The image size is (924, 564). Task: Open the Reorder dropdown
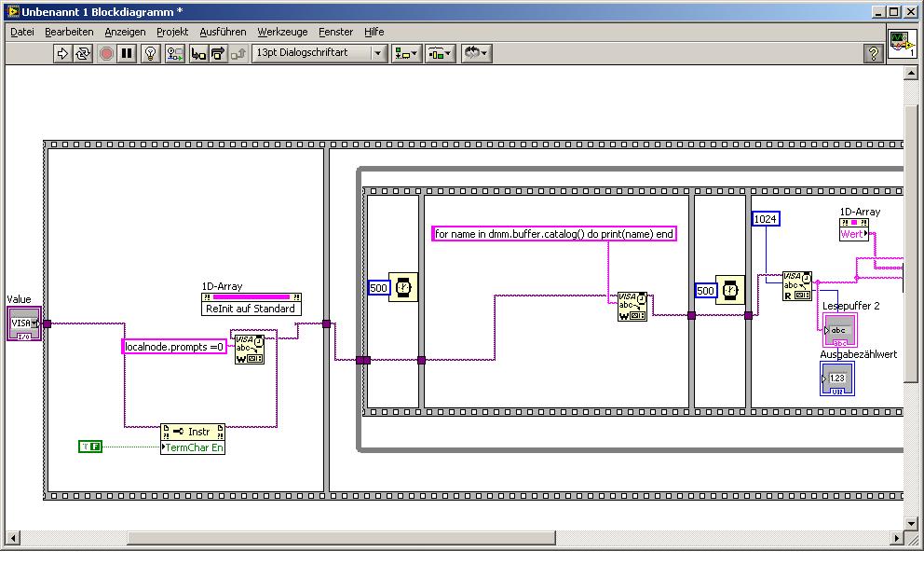pos(476,54)
